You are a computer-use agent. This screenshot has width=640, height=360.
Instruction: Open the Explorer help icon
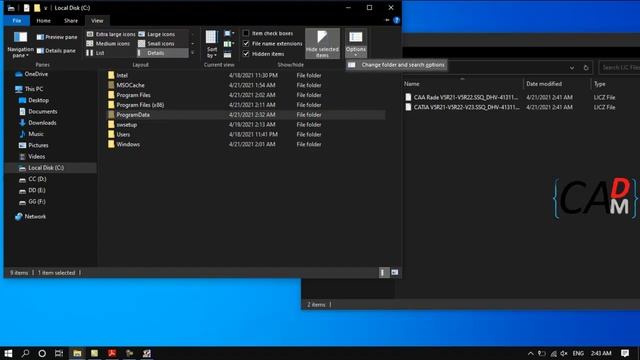[x=396, y=20]
